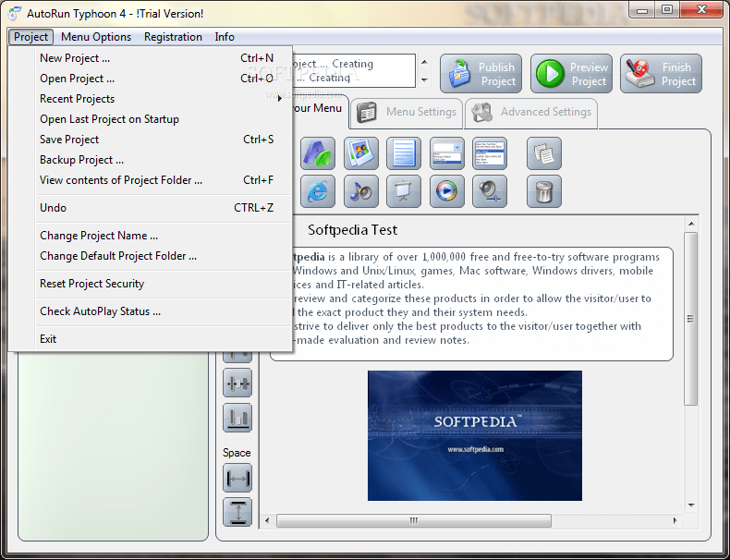Click the Softpedia Test heading text
Image resolution: width=730 pixels, height=560 pixels.
(x=352, y=230)
